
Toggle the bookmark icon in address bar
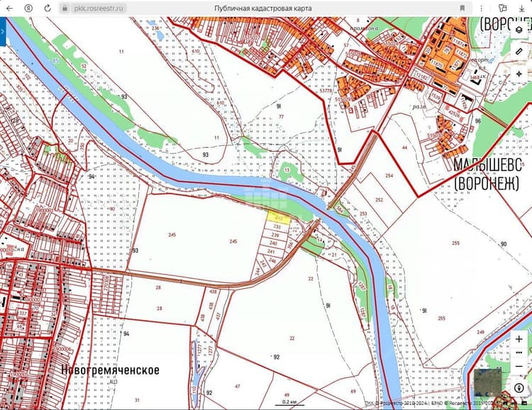[x=462, y=8]
